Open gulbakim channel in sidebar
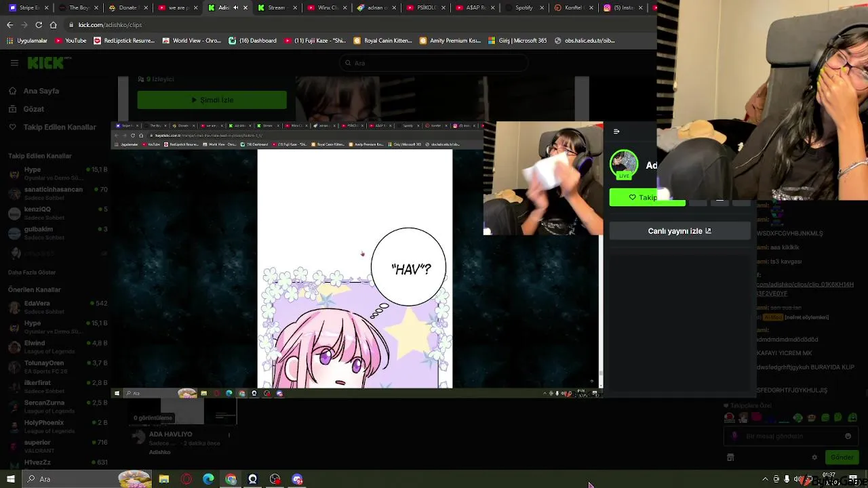 58,232
